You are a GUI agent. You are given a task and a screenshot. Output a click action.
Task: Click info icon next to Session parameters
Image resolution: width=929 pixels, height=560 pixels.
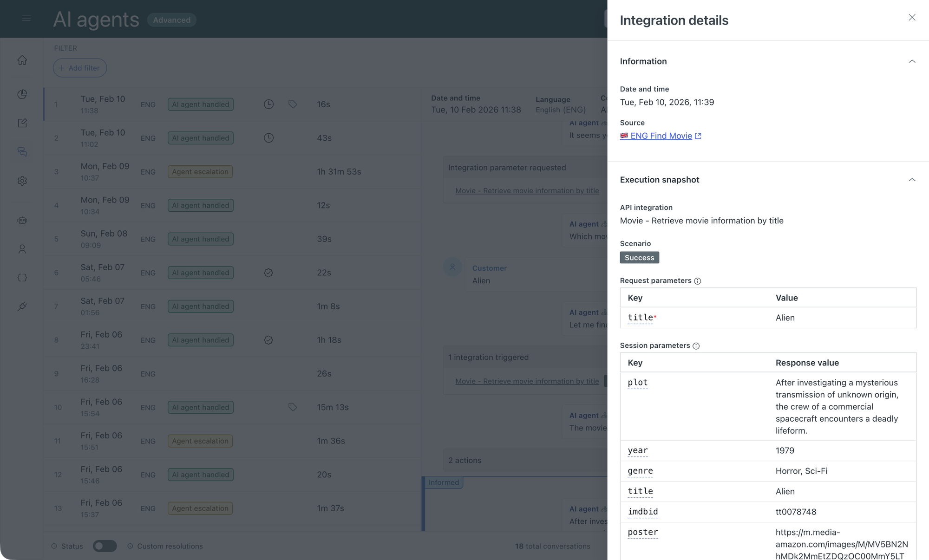[696, 346]
